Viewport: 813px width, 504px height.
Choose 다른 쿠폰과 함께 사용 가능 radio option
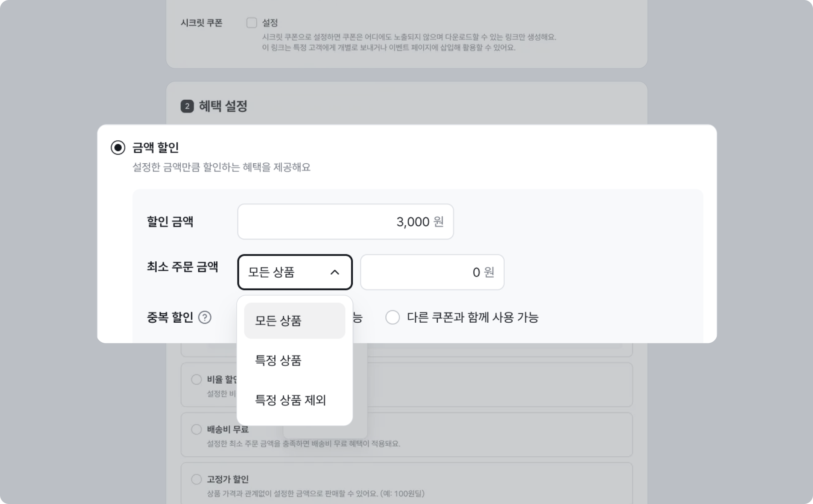click(393, 317)
